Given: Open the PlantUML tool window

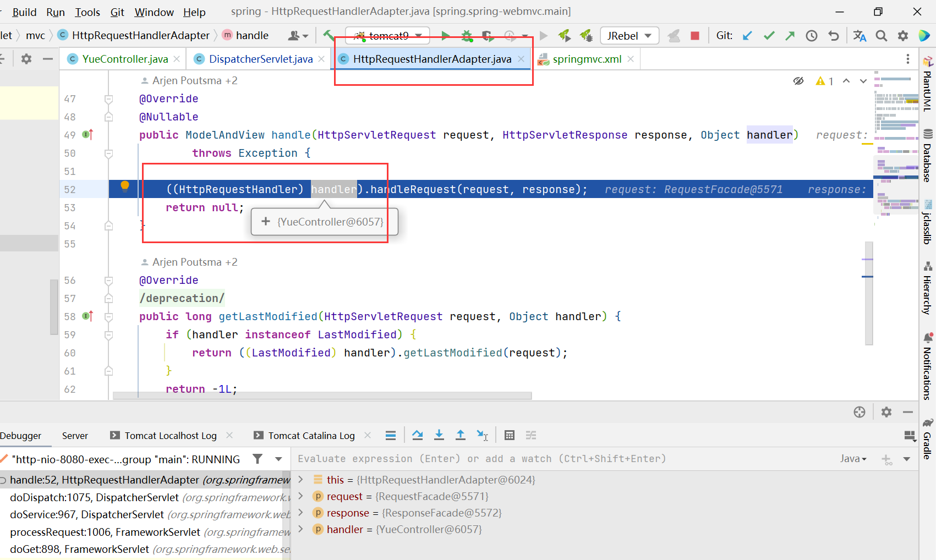Looking at the screenshot, I should [x=928, y=84].
